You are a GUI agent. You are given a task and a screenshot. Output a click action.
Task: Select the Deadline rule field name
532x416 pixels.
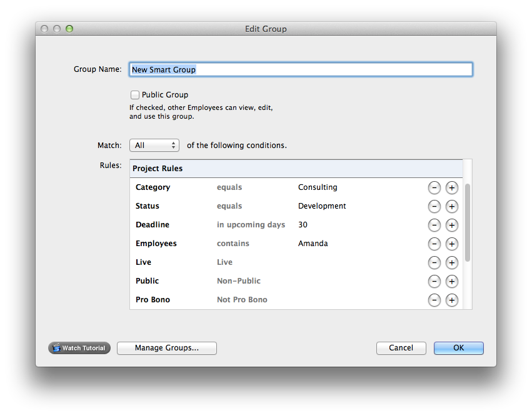tap(153, 225)
